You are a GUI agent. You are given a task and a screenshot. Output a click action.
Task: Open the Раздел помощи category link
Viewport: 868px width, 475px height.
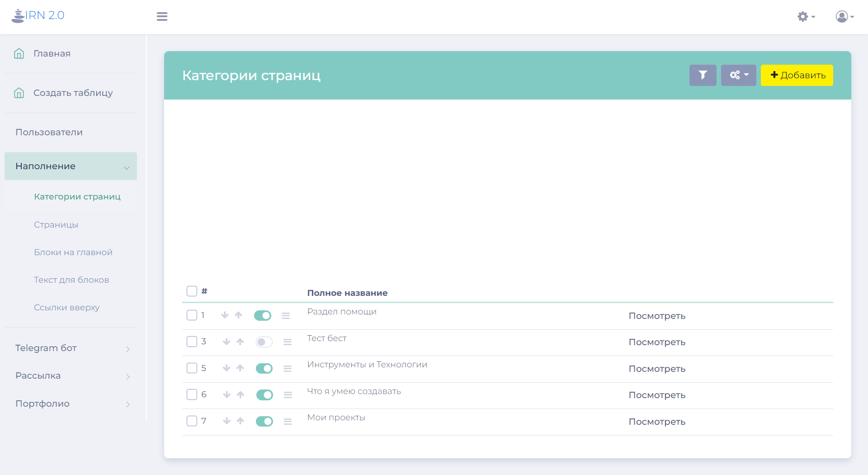pos(342,312)
